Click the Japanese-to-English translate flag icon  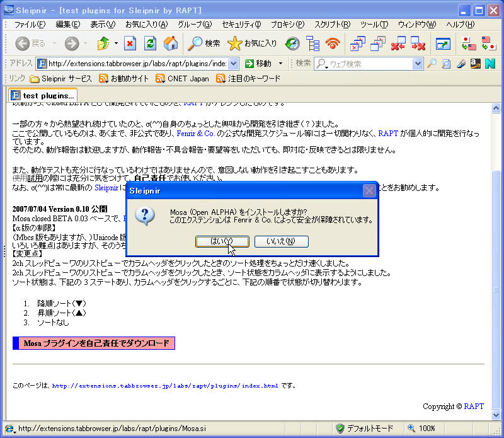click(x=468, y=43)
